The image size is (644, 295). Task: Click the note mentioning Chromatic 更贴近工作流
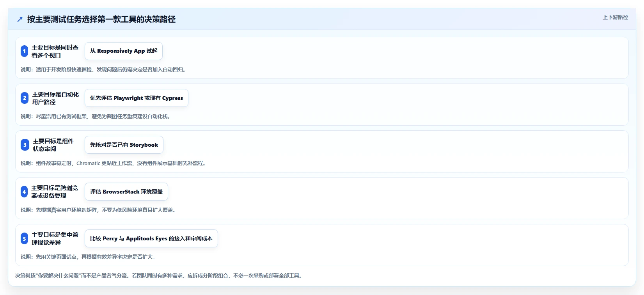pyautogui.click(x=114, y=163)
